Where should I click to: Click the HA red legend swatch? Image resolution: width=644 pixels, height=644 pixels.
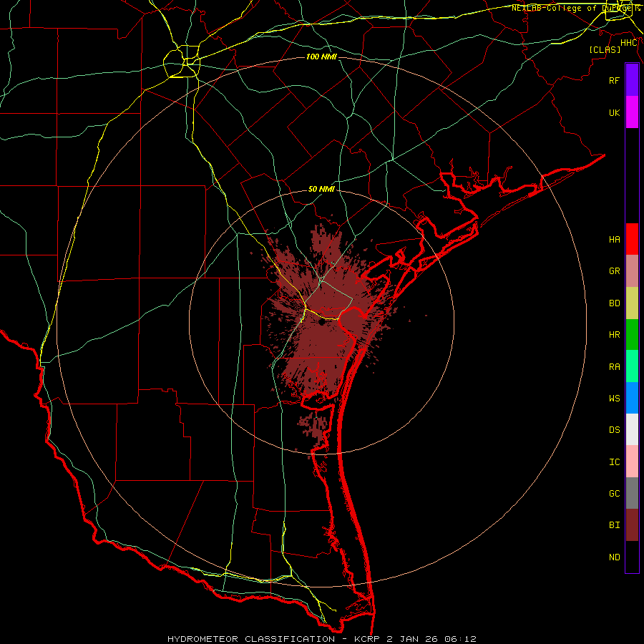[x=632, y=239]
